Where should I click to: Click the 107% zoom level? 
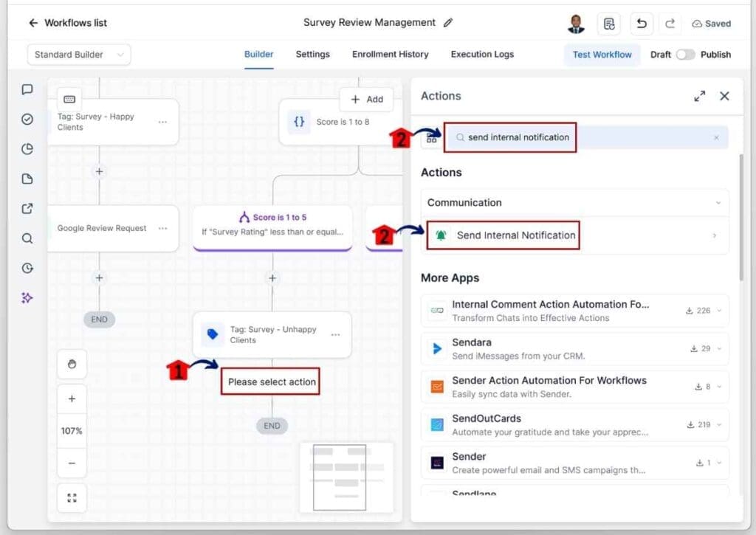[72, 431]
